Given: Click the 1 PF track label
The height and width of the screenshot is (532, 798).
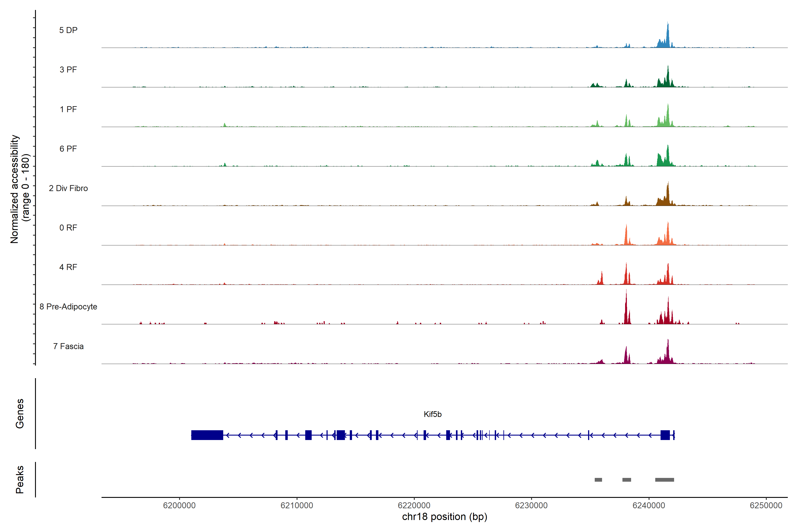Looking at the screenshot, I should pos(68,109).
